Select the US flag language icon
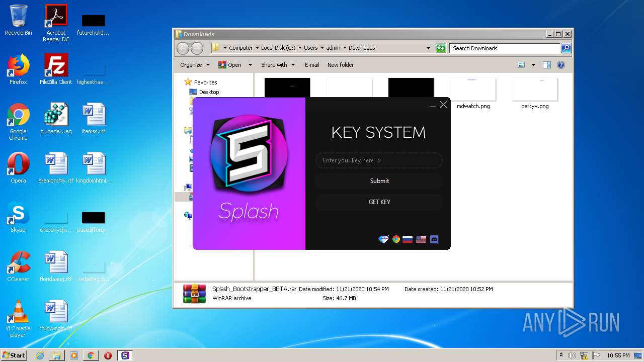The height and width of the screenshot is (362, 644). coord(421,239)
